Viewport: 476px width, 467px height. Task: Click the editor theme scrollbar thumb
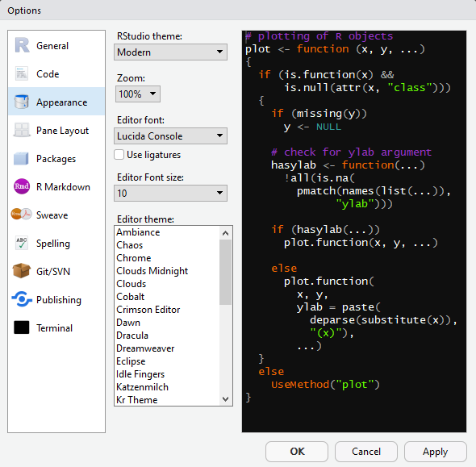[225, 272]
